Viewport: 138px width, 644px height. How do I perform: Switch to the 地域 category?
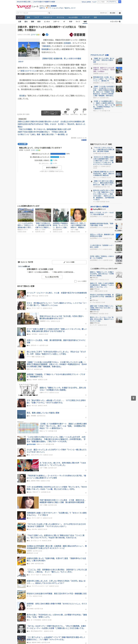(85, 21)
